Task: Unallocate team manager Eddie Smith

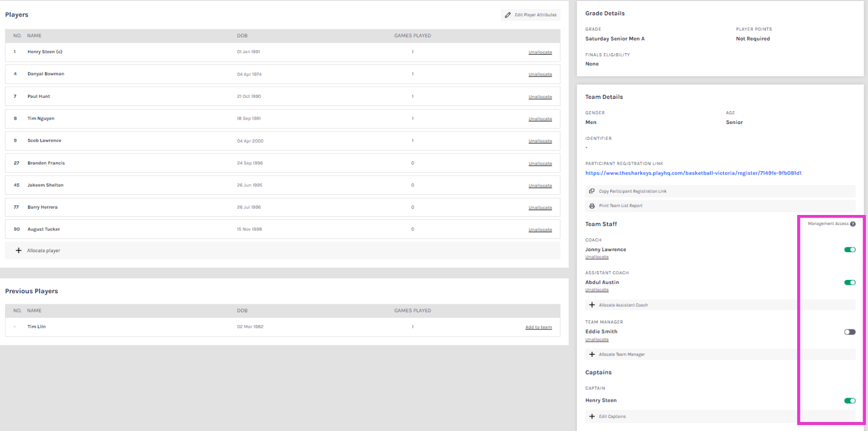Action: [x=596, y=339]
